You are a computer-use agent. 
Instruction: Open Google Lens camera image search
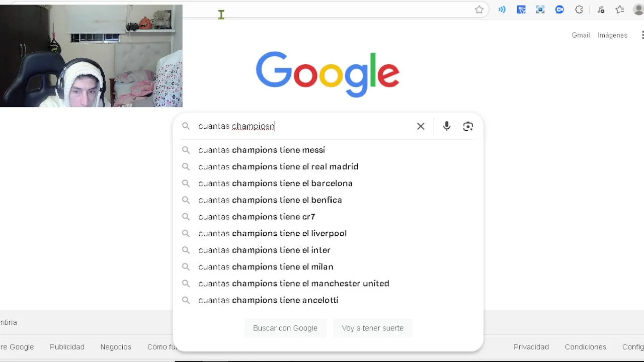468,126
